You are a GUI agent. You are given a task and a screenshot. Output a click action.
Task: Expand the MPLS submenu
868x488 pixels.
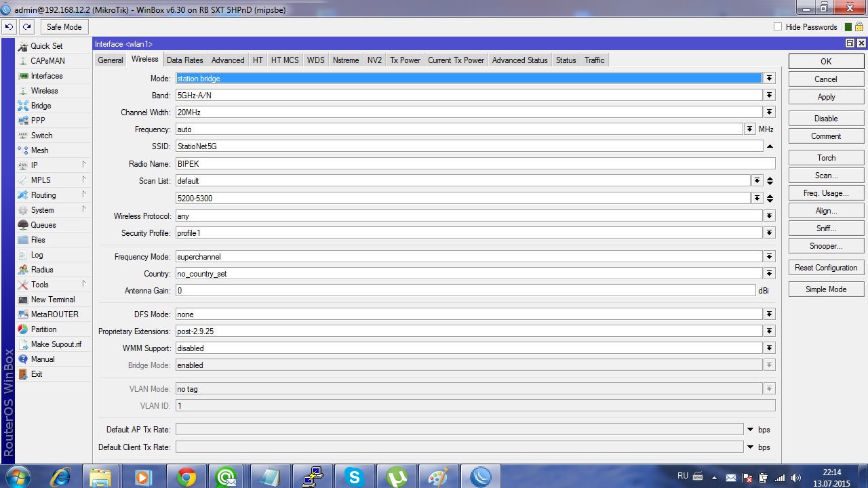[x=84, y=180]
